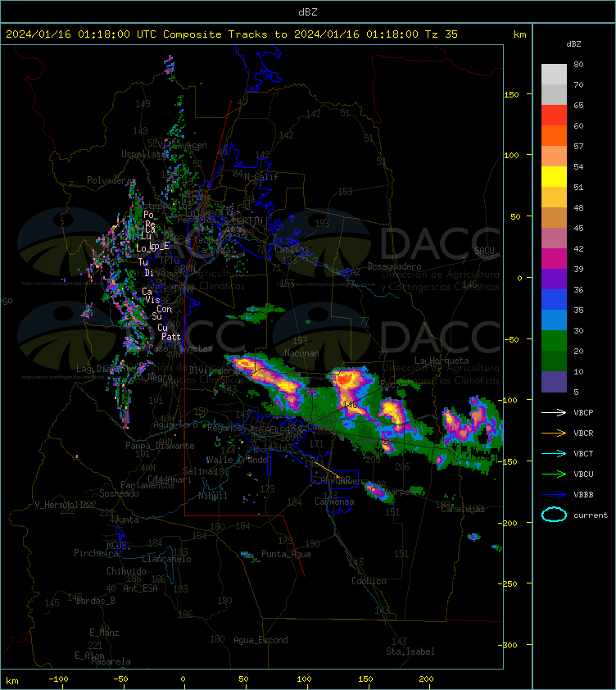The image size is (616, 690).
Task: Click the 'N_Calif' place label
Action: pos(261,177)
